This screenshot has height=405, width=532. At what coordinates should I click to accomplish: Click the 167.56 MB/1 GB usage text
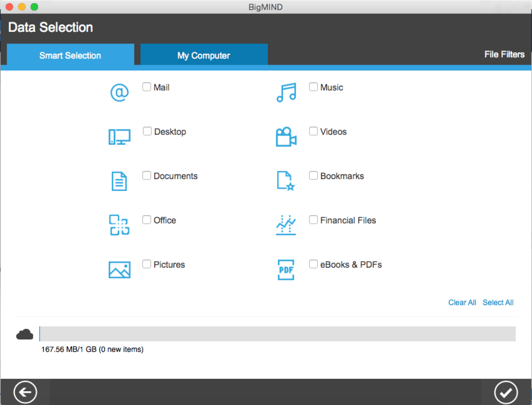92,350
